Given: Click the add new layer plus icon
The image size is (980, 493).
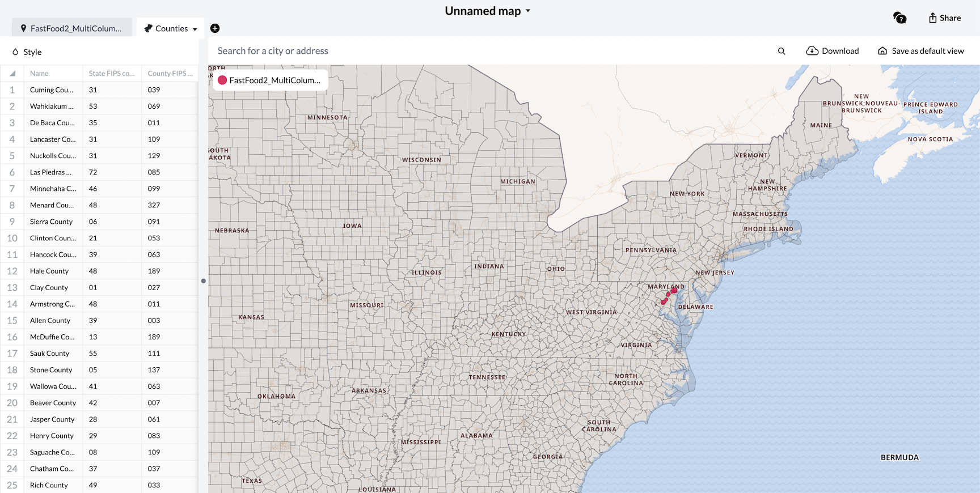Looking at the screenshot, I should [x=215, y=28].
